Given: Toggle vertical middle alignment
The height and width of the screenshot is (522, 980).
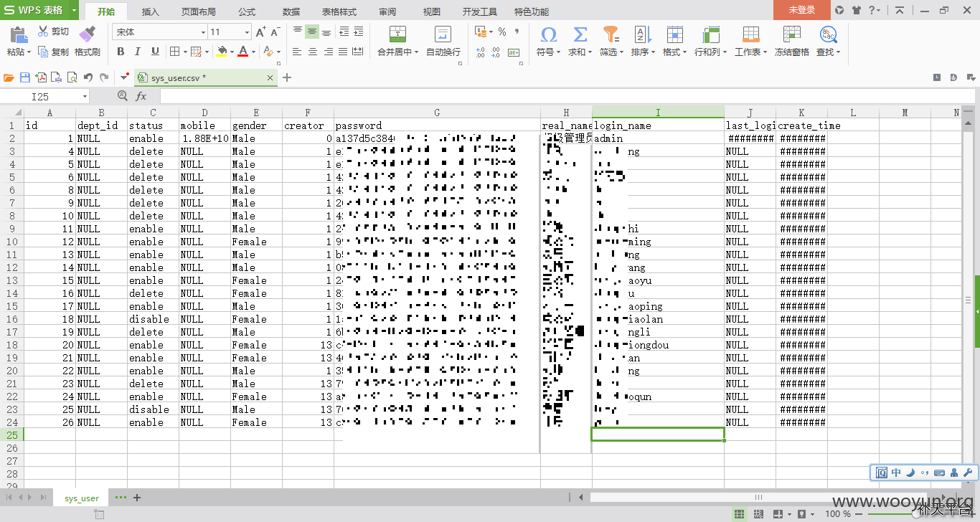Looking at the screenshot, I should [312, 32].
